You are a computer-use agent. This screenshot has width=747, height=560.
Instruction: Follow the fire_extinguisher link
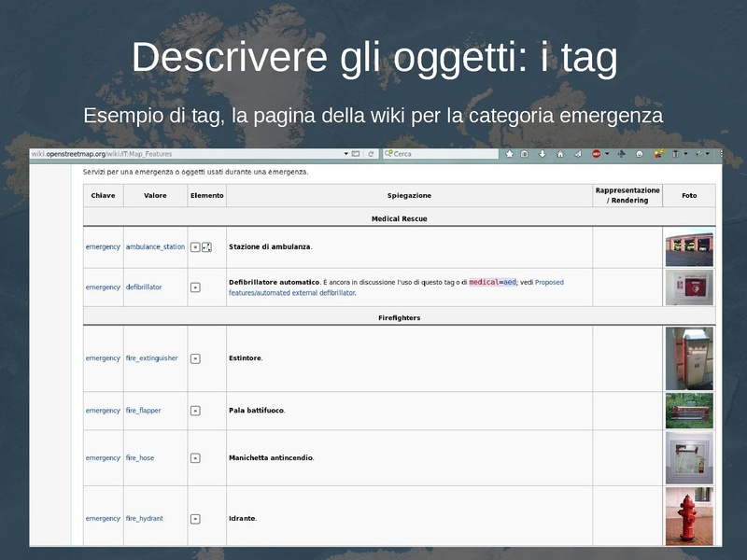151,358
